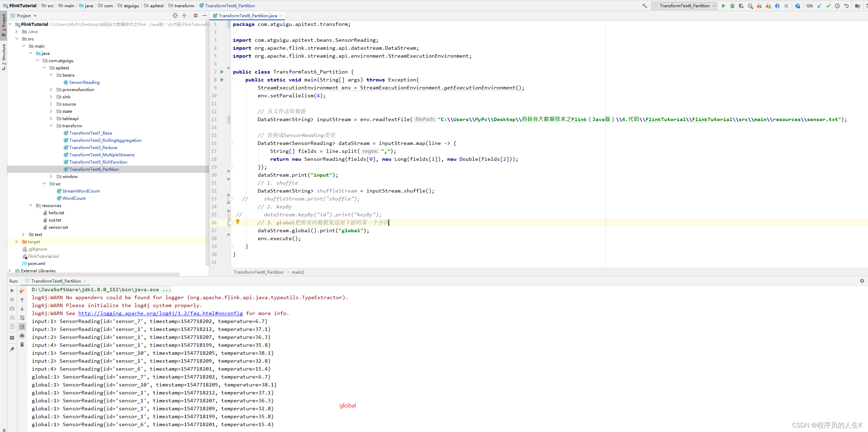Open the log4j faq hyperlink in console
The height and width of the screenshot is (432, 868).
160,313
